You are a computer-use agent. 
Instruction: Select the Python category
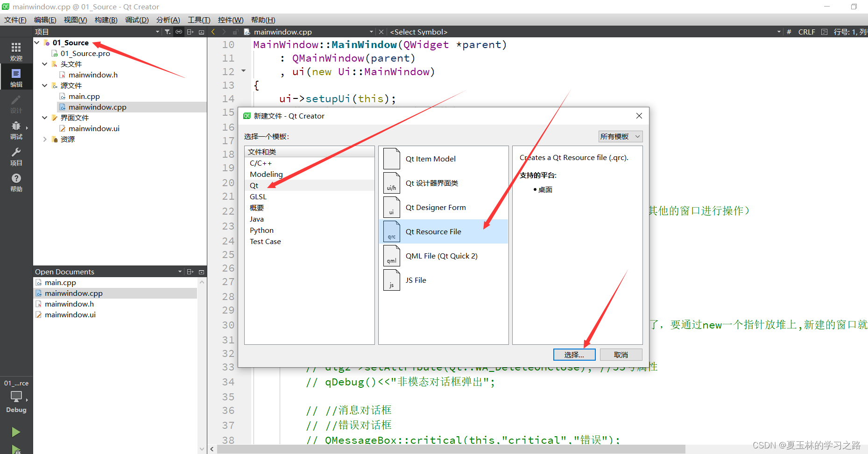coord(309,230)
